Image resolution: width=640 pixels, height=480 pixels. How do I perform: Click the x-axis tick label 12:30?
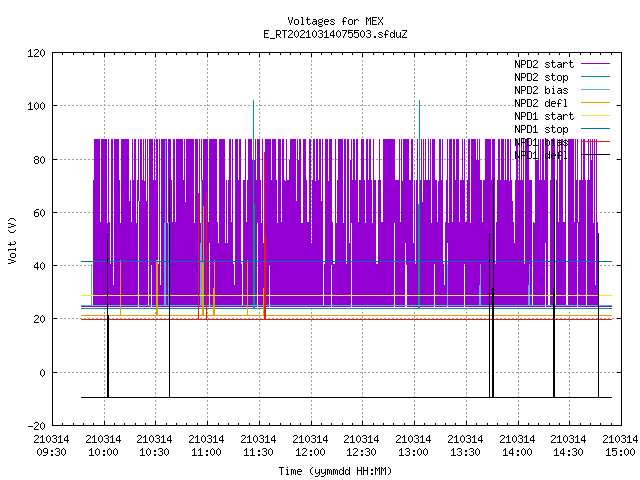click(x=361, y=453)
